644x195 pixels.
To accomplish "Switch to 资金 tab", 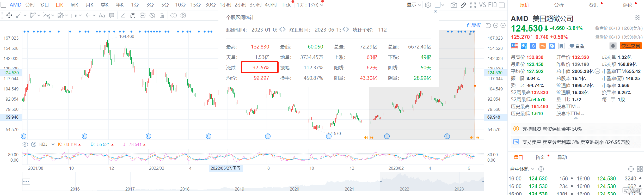I will click(x=540, y=157).
